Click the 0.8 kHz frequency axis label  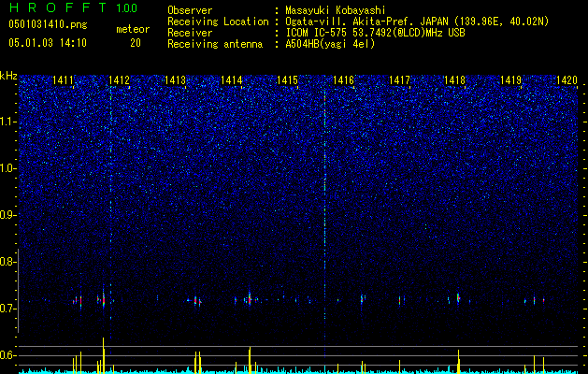[x=7, y=262]
